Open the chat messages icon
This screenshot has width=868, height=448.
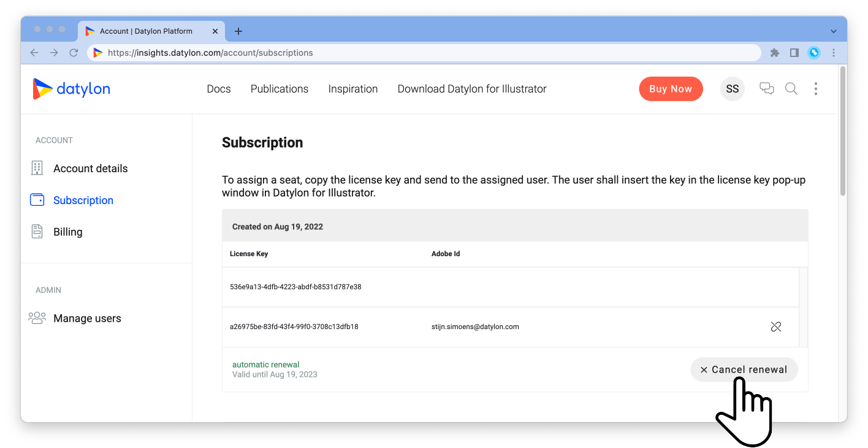pyautogui.click(x=766, y=89)
